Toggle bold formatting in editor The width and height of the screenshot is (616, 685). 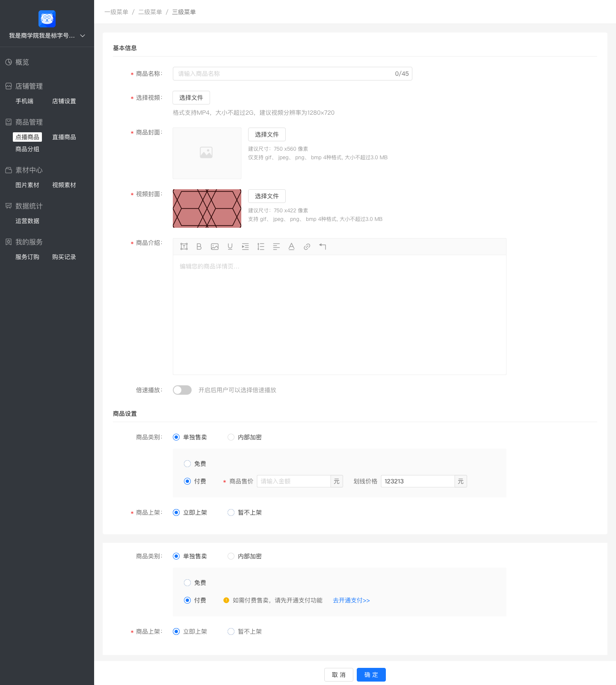(199, 247)
